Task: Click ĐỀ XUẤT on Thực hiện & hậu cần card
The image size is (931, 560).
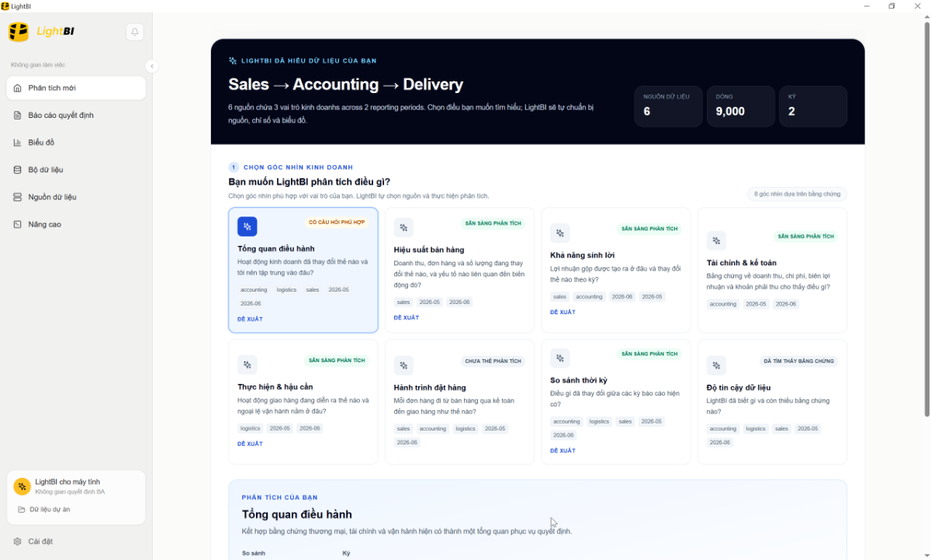Action: point(250,444)
